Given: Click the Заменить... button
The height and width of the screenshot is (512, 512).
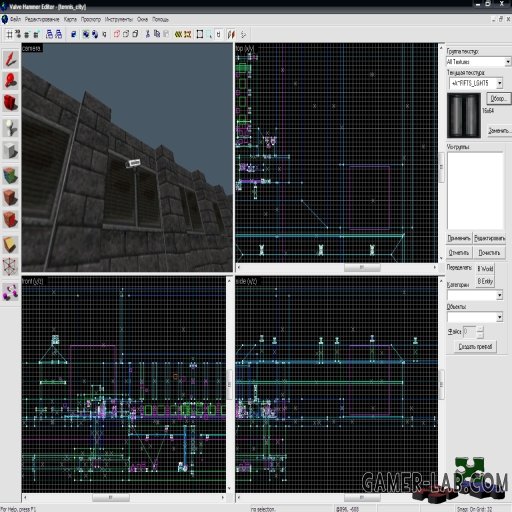Looking at the screenshot, I should (499, 130).
